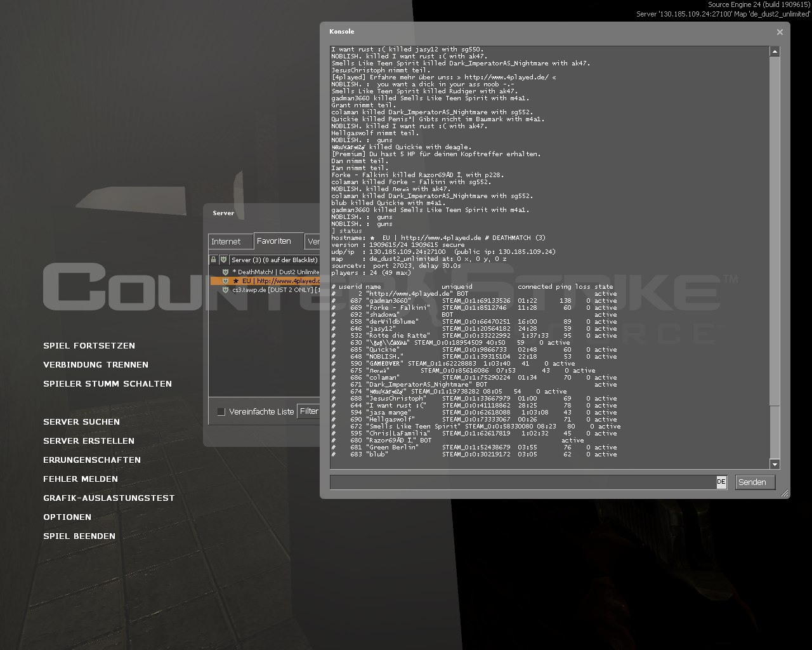Click SPIEL BEENDEN to quit

coord(79,536)
